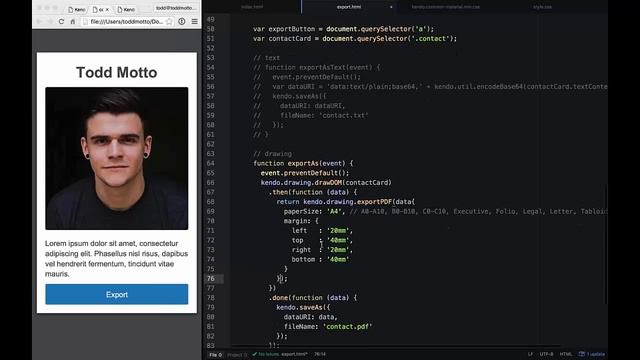Switch to the first Kendo browser tab

78,9
